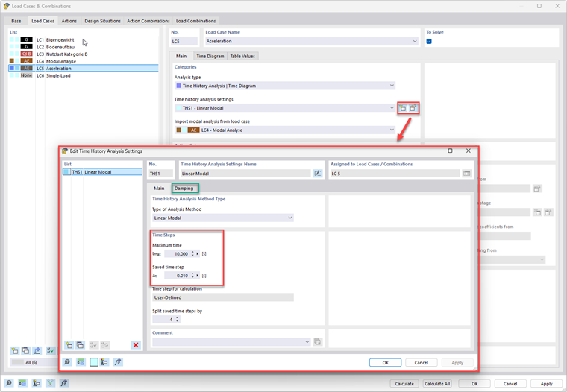Click new load case icon below load case list

click(15, 350)
